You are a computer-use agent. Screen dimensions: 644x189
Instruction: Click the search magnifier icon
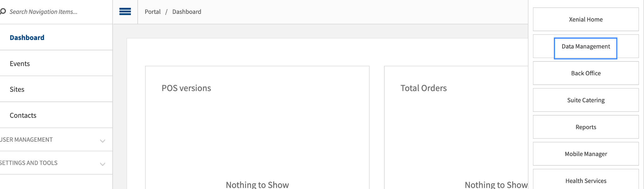pos(3,12)
